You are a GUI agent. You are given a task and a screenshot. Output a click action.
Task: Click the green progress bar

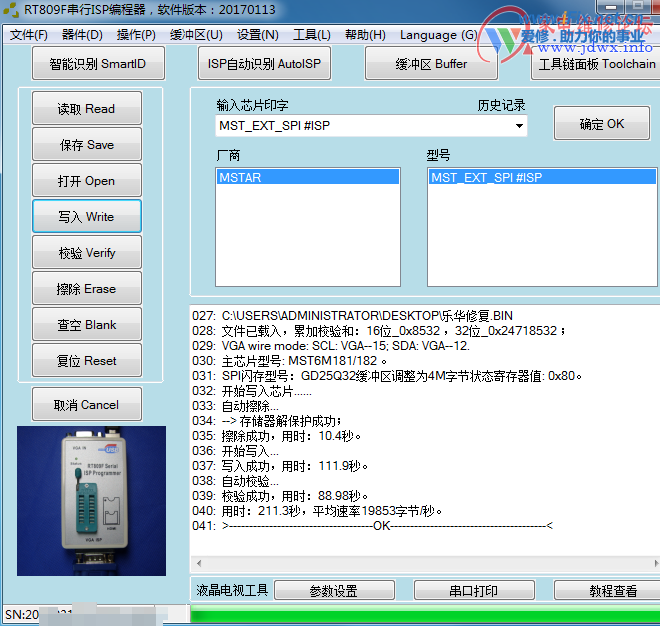point(420,614)
